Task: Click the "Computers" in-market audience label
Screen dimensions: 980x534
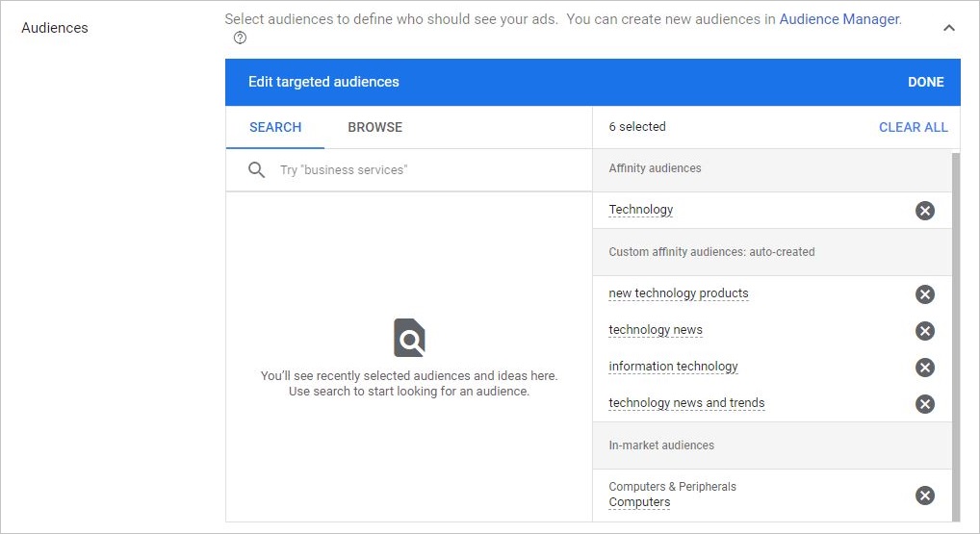Action: 639,502
